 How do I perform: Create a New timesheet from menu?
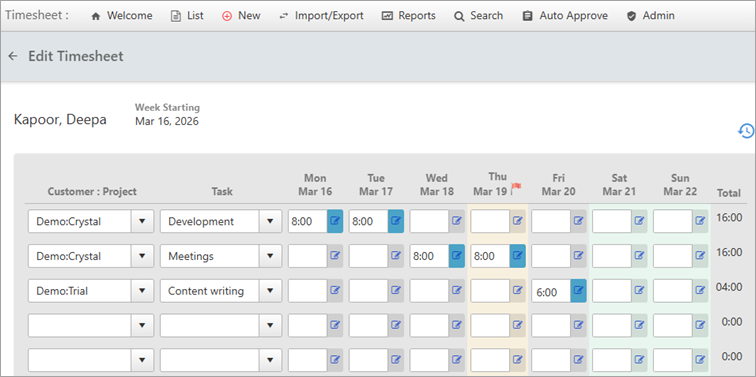(x=241, y=16)
